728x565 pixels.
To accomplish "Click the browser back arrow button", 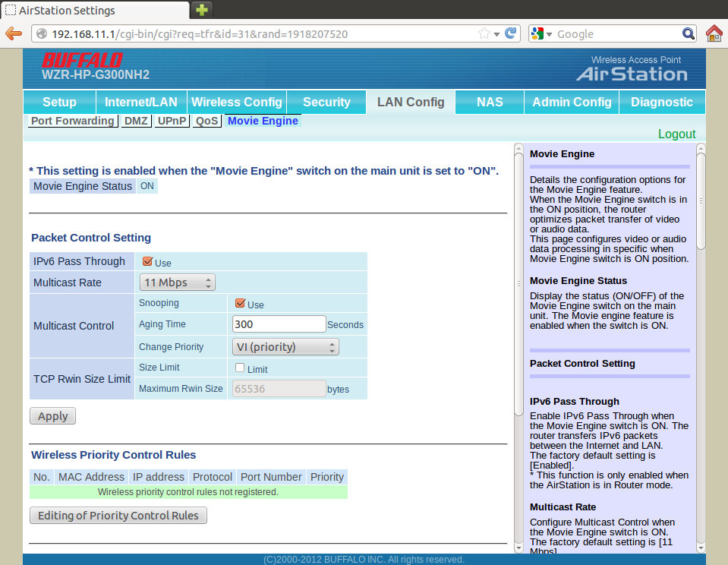I will pos(13,34).
